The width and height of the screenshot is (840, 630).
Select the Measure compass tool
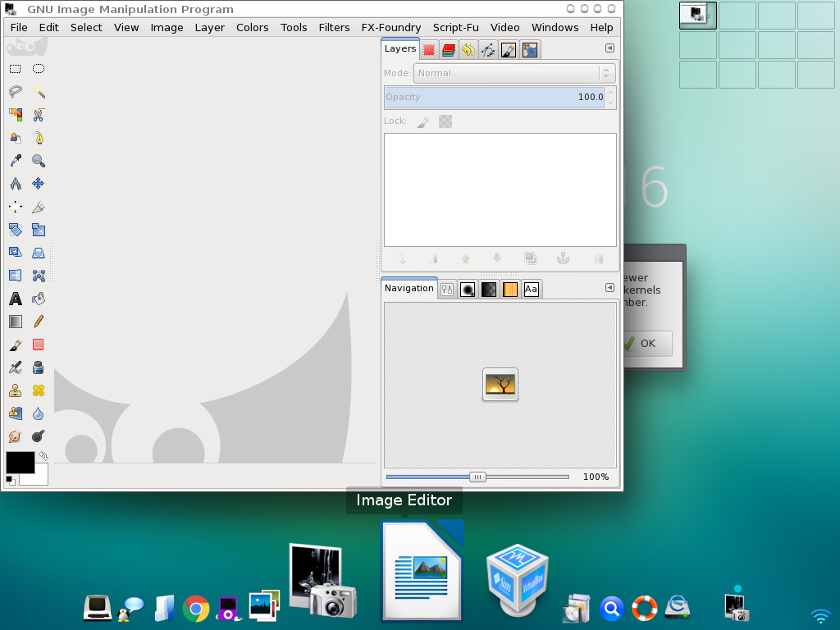click(x=16, y=184)
